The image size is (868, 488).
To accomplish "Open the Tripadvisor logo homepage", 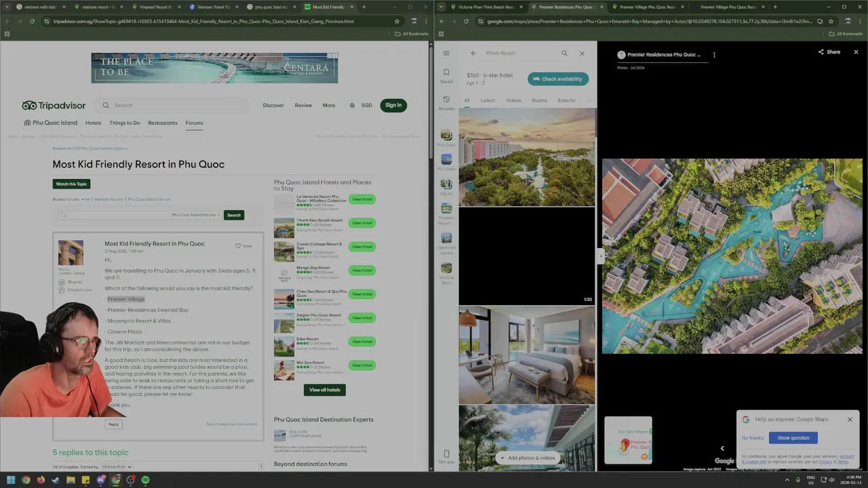I will pos(54,105).
